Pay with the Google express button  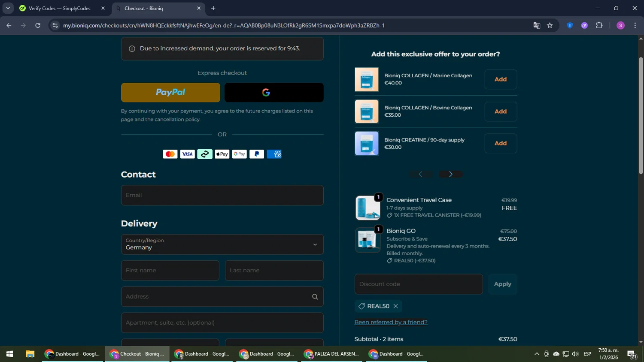tap(274, 92)
